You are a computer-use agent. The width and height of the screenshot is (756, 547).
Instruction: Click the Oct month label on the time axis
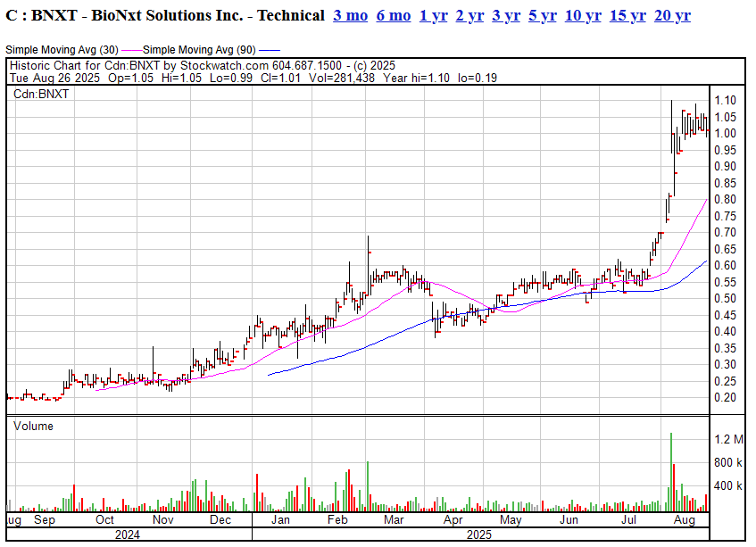104,520
